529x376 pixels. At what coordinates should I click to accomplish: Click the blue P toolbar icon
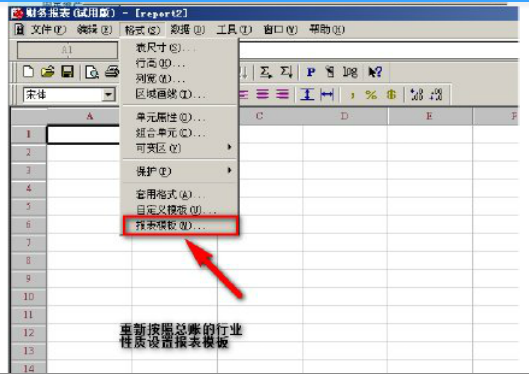tap(311, 72)
